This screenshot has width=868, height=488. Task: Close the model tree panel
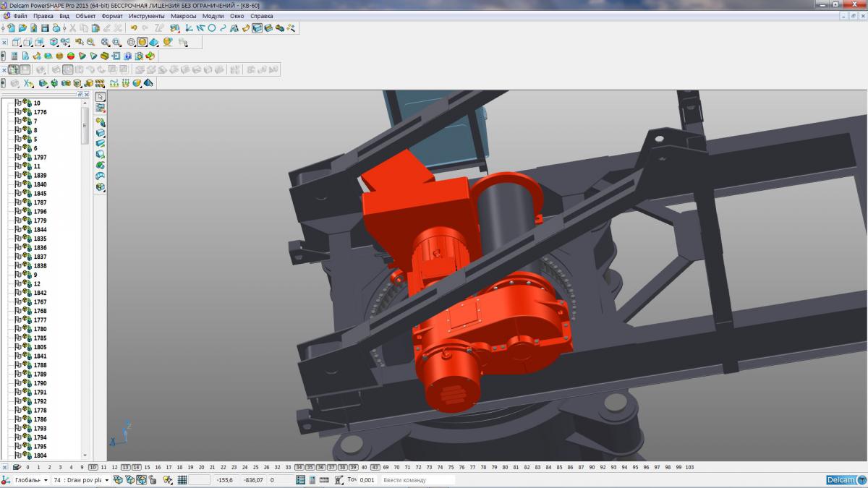click(x=88, y=94)
